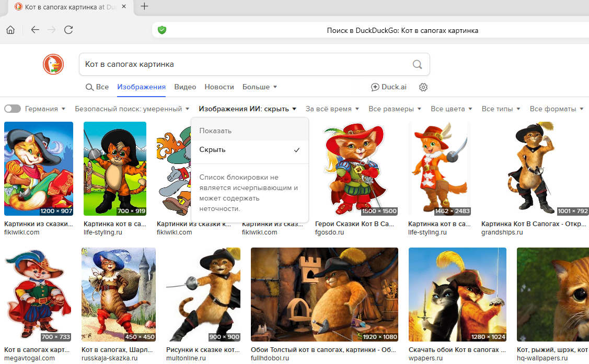589x364 pixels.
Task: Open the Все цвета filter
Action: point(451,109)
